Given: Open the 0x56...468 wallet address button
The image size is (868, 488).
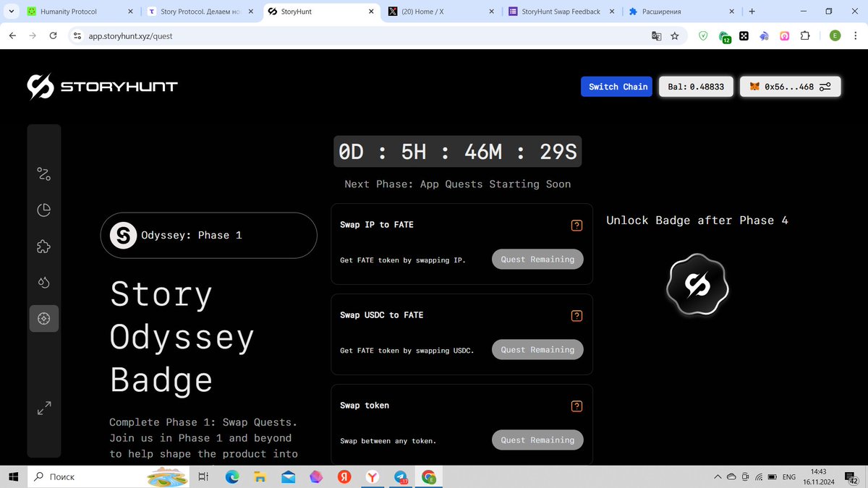Looking at the screenshot, I should pyautogui.click(x=791, y=87).
